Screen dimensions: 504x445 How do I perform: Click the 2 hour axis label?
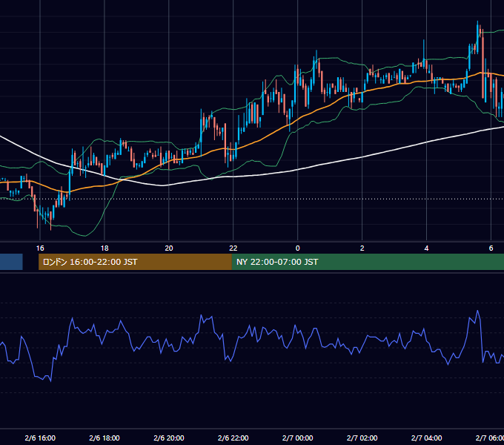coord(362,248)
